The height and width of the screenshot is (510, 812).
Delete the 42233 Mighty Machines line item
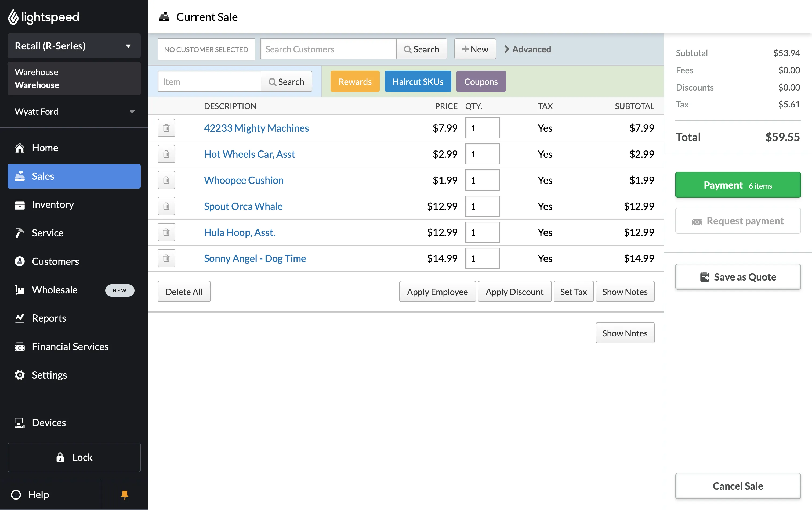166,128
